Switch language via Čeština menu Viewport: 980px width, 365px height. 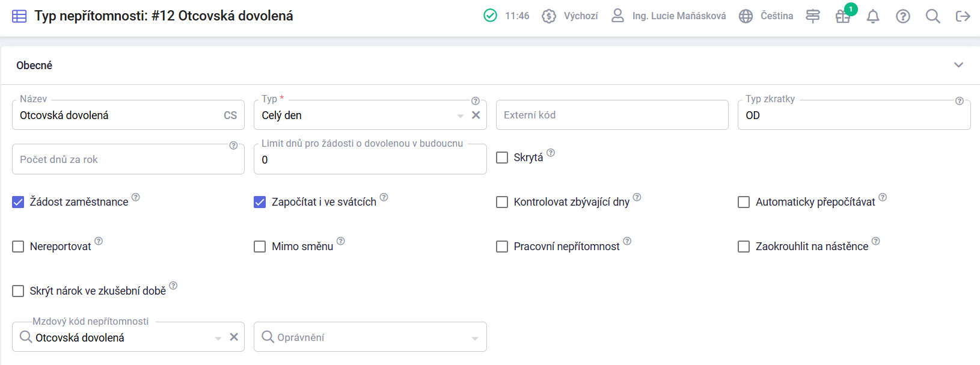click(x=766, y=16)
